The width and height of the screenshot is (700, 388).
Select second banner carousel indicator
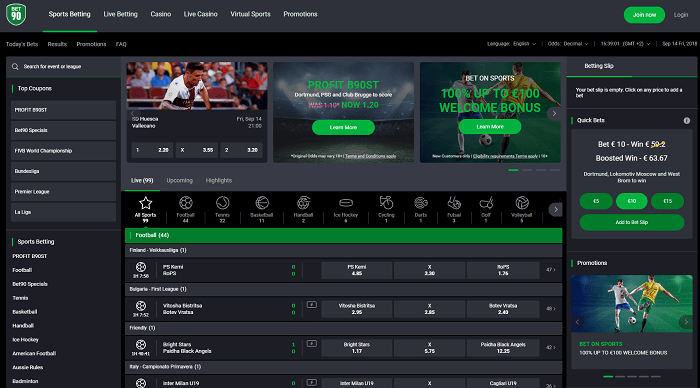pyautogui.click(x=527, y=170)
